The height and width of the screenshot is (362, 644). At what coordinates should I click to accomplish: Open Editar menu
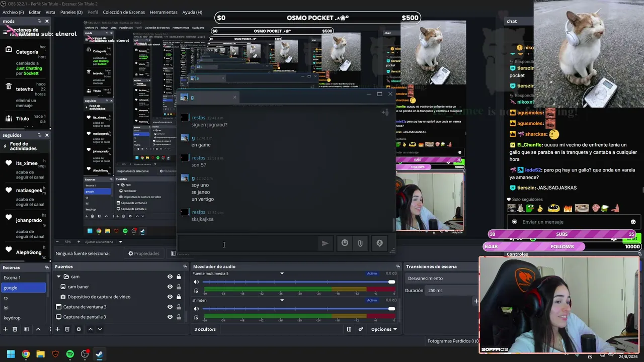[x=35, y=12]
